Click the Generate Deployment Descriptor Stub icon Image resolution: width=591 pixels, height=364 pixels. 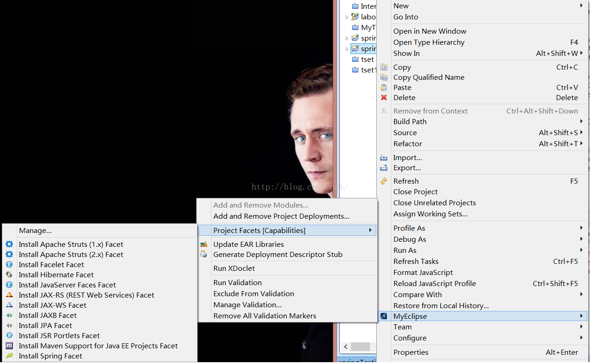[x=204, y=255]
